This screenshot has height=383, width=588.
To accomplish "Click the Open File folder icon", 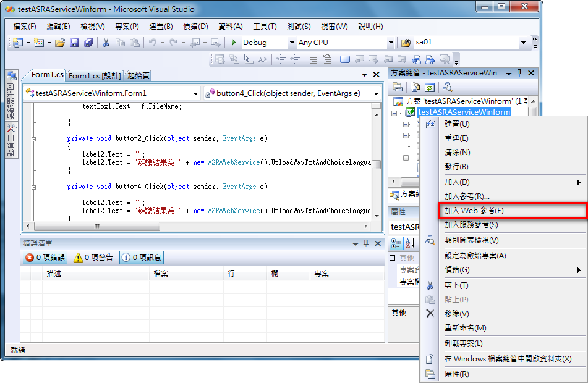I will coord(60,43).
